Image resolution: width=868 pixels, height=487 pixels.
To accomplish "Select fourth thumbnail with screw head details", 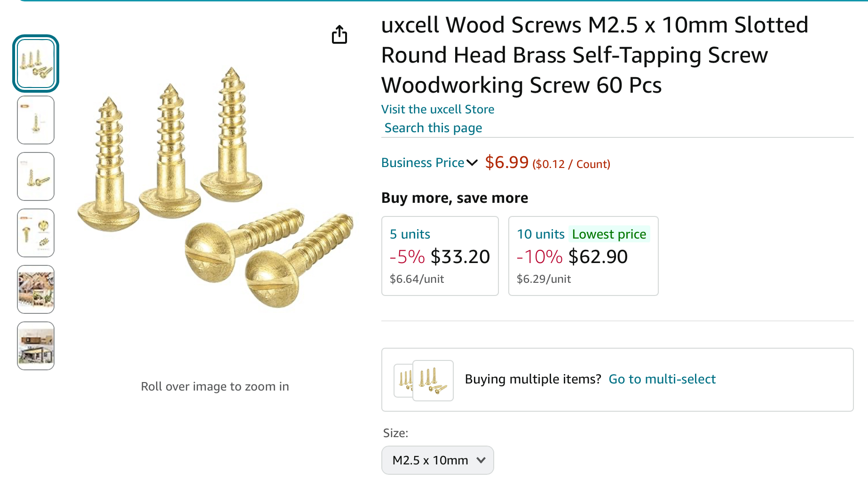I will [x=36, y=233].
